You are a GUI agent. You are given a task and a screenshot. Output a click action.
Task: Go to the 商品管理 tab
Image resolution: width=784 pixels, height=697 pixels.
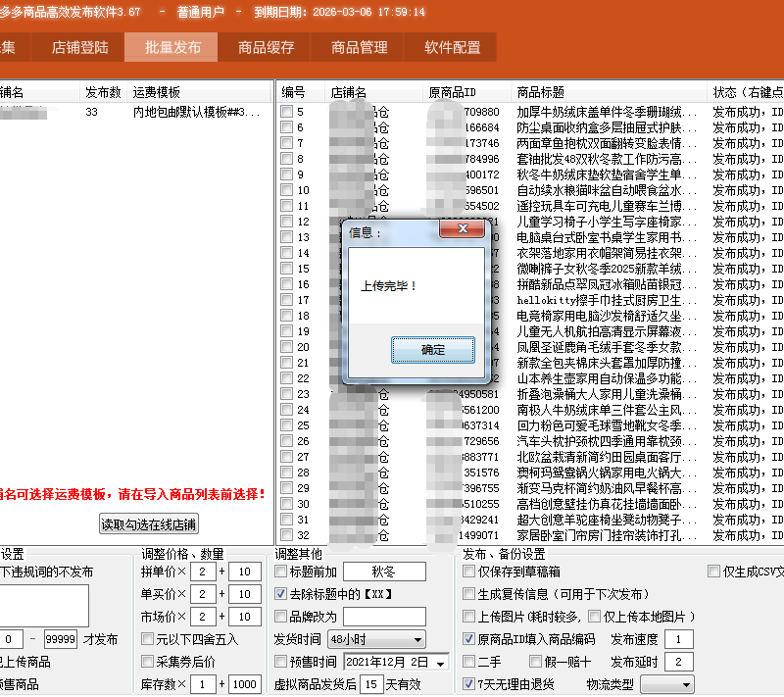pyautogui.click(x=360, y=47)
